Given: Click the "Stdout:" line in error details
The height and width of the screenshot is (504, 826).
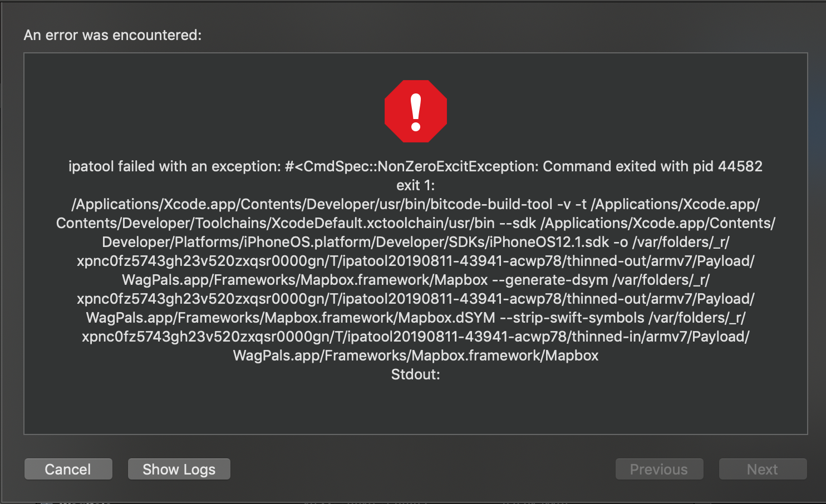Looking at the screenshot, I should point(415,374).
